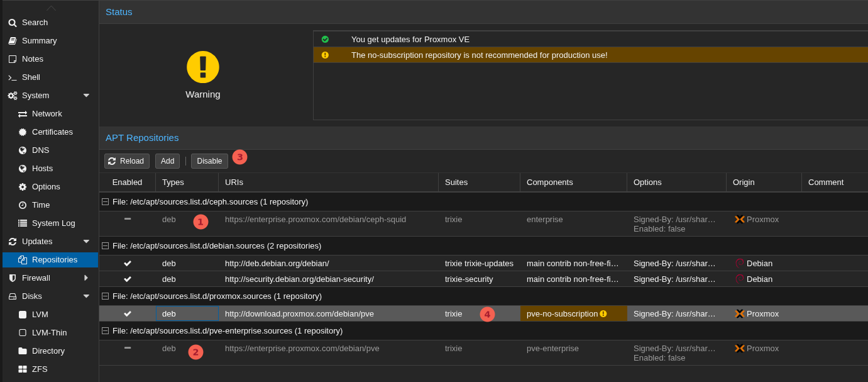Collapse the System section in the sidebar
This screenshot has width=868, height=382.
(x=87, y=95)
